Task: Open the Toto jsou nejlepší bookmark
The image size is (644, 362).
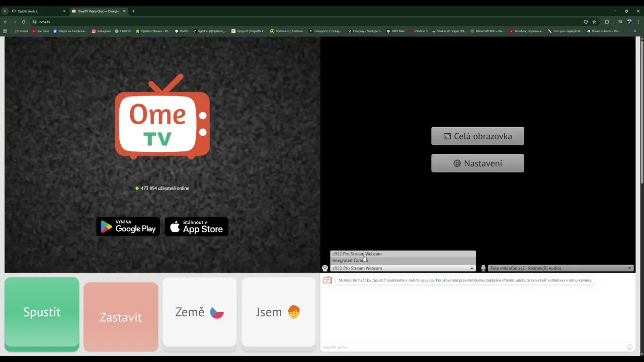Action: coord(565,31)
